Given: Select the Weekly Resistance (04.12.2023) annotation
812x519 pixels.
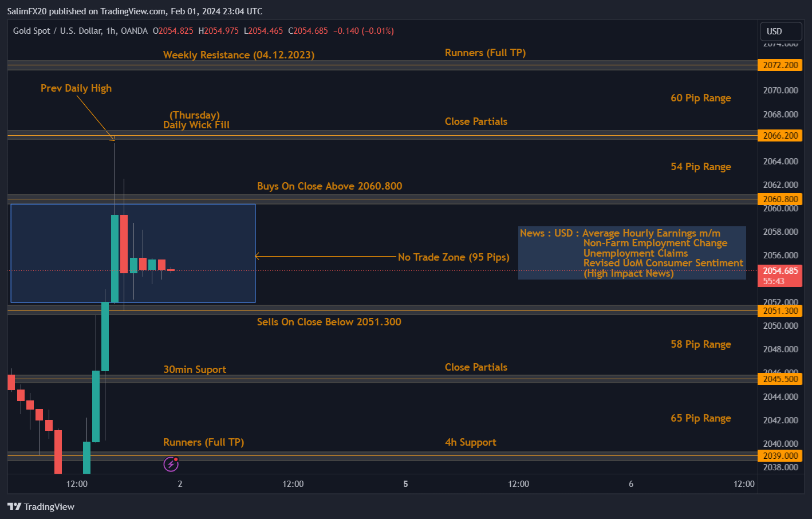Looking at the screenshot, I should [239, 55].
